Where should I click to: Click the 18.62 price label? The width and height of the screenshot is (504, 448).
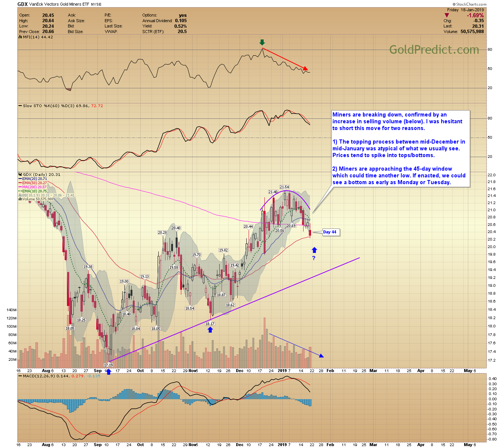(230, 305)
